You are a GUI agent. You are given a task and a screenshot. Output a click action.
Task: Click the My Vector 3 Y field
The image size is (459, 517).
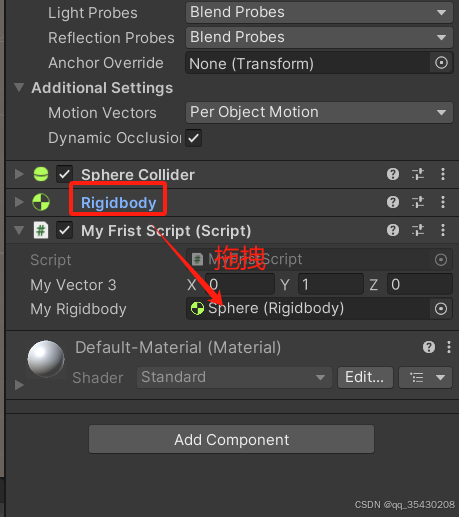(330, 284)
